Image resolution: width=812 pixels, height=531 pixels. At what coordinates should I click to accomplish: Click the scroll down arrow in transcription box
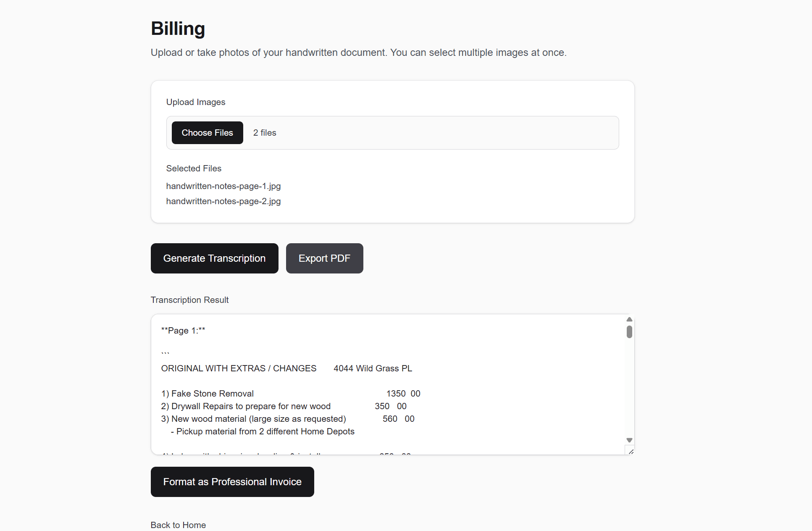(629, 440)
